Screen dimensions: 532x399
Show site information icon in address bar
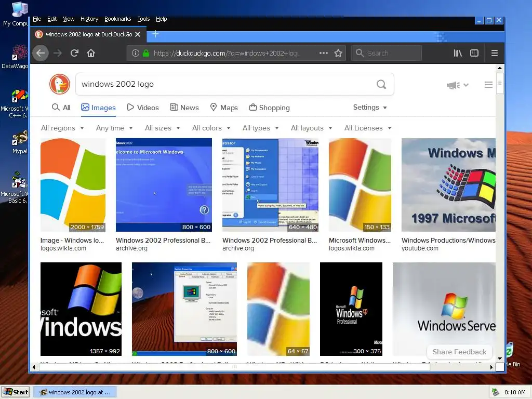pyautogui.click(x=136, y=54)
